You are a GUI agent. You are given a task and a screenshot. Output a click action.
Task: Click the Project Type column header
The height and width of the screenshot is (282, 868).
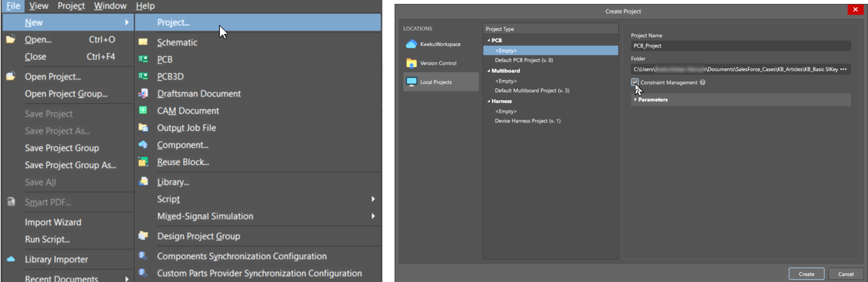coord(550,29)
